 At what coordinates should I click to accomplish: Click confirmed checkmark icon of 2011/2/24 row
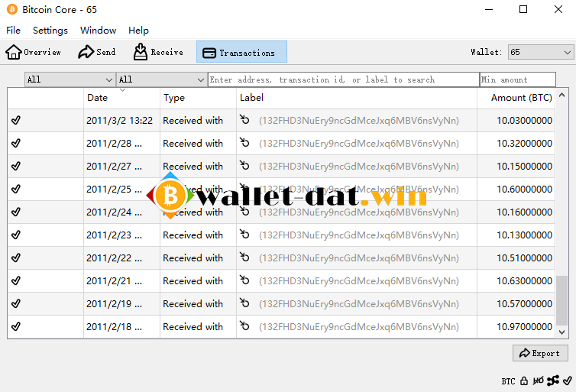[x=16, y=212]
